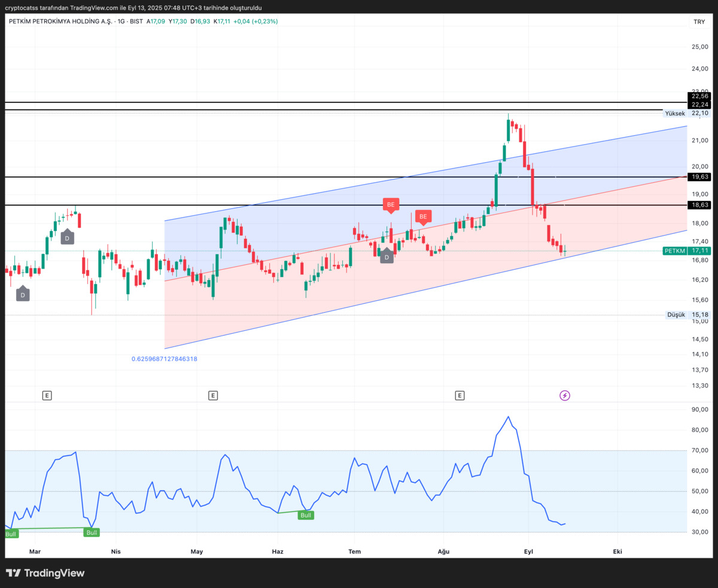Click the 25,00 price axis label
The width and height of the screenshot is (718, 588).
(699, 47)
